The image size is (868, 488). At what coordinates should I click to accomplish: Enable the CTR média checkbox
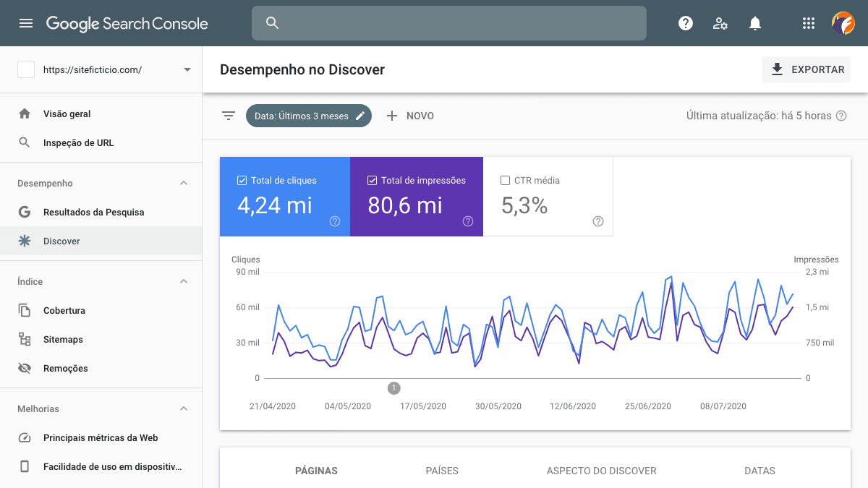coord(506,181)
